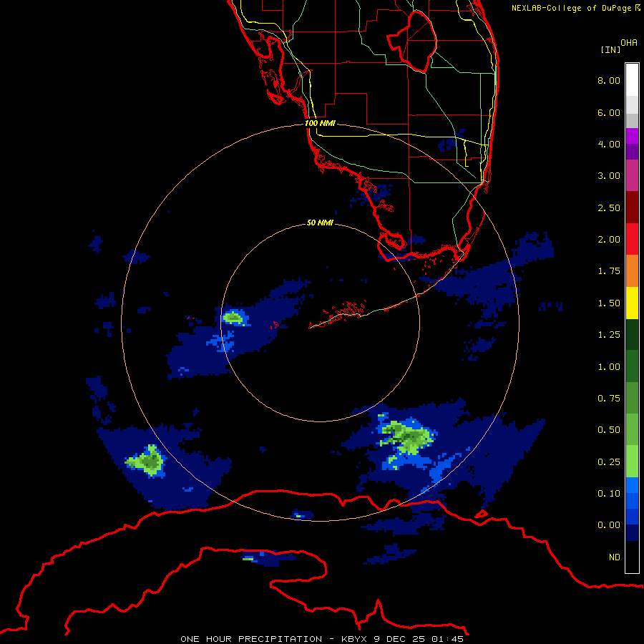Select the white swatch atop the color bar
The width and height of the screenshot is (644, 644).
click(632, 79)
